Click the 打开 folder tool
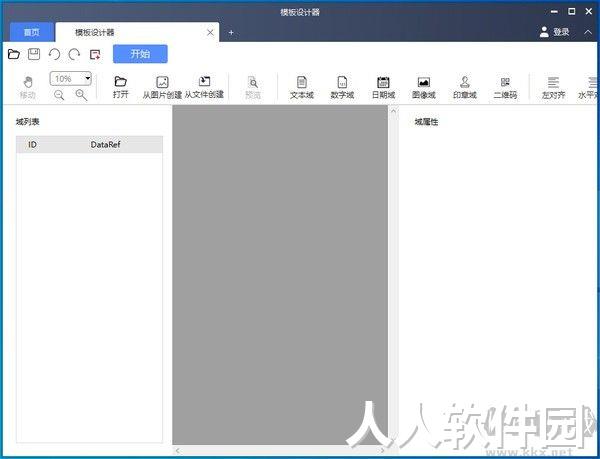 pos(121,87)
